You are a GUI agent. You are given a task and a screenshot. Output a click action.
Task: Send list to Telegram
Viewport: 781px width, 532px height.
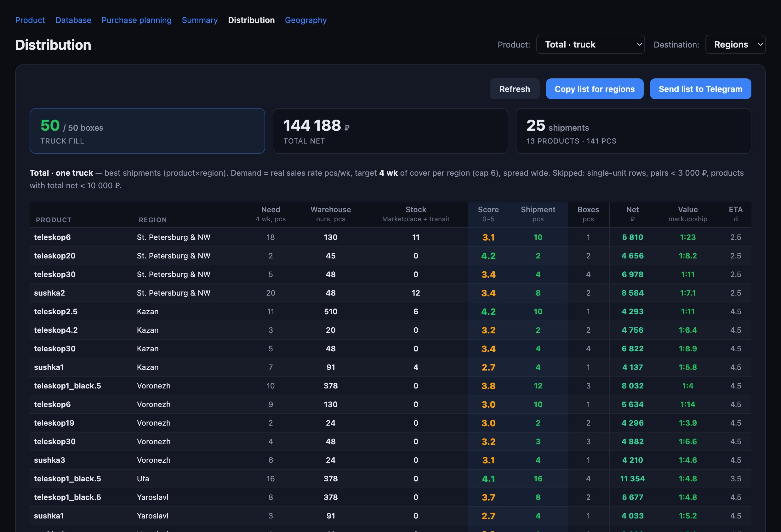(700, 89)
